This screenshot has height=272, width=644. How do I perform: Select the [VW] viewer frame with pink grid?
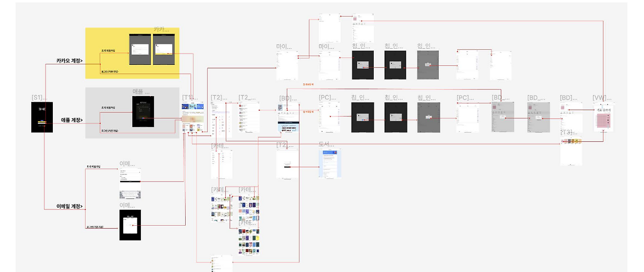pos(604,117)
